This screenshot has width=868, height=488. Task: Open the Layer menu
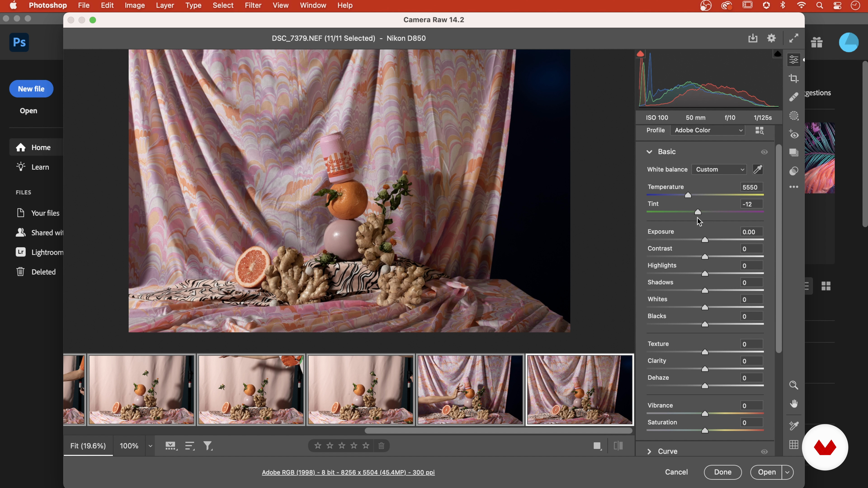(x=165, y=5)
